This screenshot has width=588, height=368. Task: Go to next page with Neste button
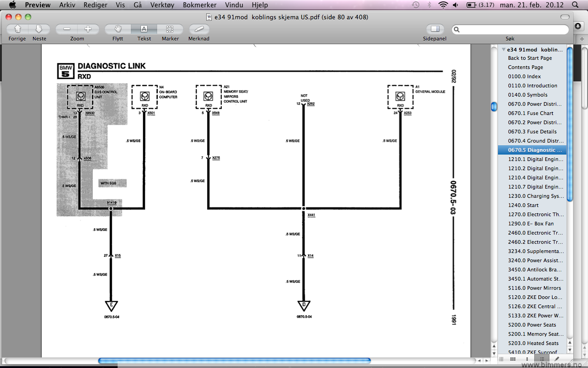click(39, 29)
